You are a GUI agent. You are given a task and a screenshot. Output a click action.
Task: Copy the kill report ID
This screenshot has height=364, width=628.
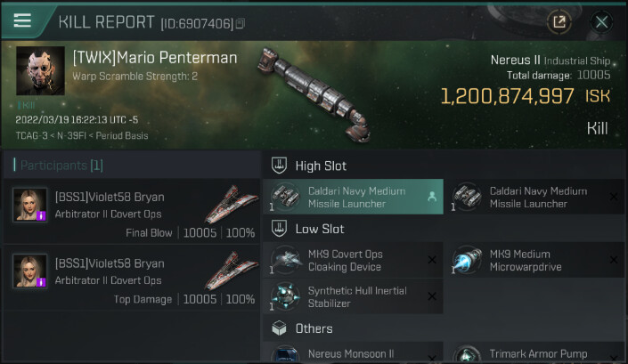coord(241,23)
